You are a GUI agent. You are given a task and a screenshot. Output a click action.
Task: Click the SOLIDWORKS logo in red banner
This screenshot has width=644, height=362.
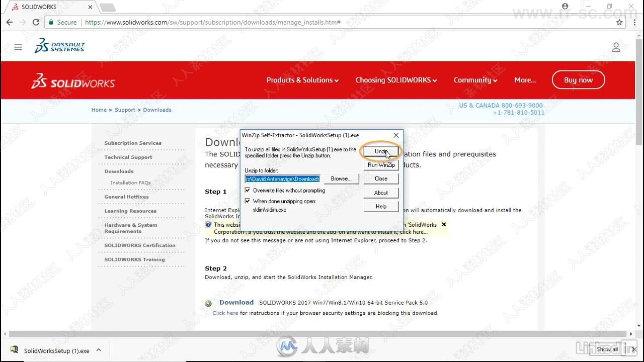point(73,81)
